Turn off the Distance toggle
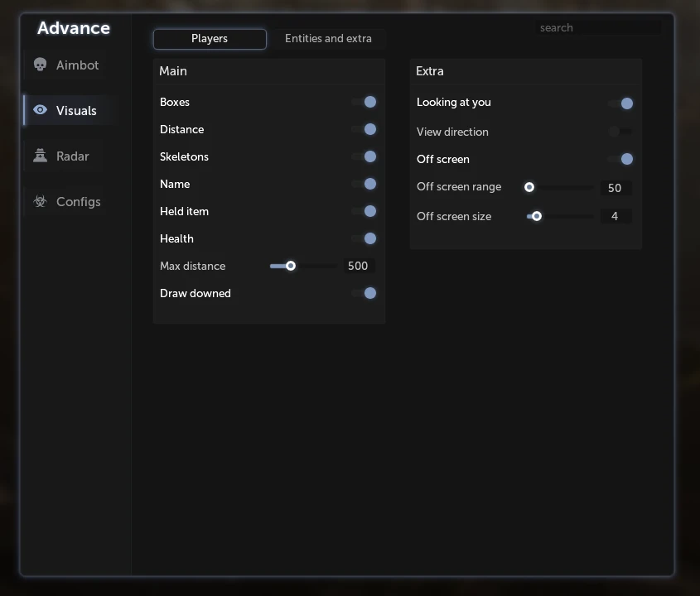Image resolution: width=700 pixels, height=596 pixels. tap(364, 129)
